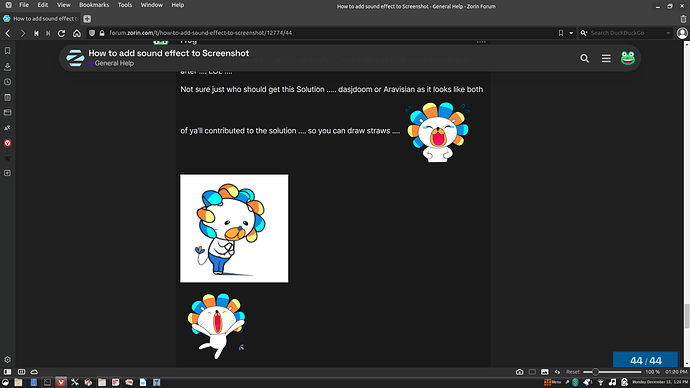
Task: Click the fast forward button
Action: 48,33
